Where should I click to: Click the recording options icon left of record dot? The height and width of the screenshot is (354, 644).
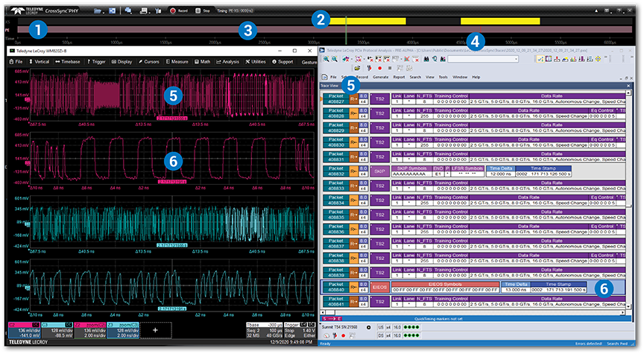pyautogui.click(x=370, y=68)
